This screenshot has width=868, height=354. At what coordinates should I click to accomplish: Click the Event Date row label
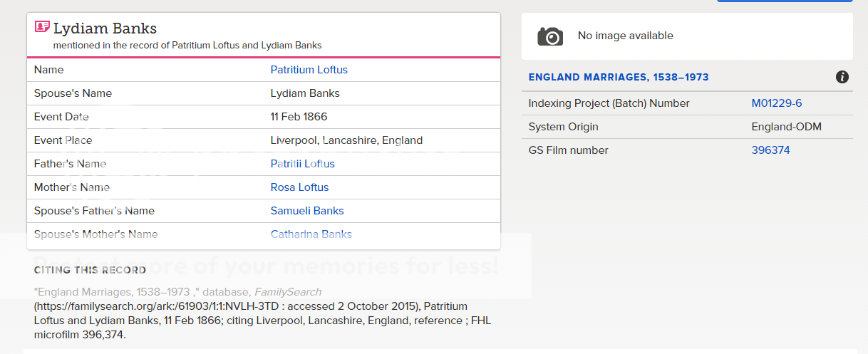pyautogui.click(x=61, y=117)
